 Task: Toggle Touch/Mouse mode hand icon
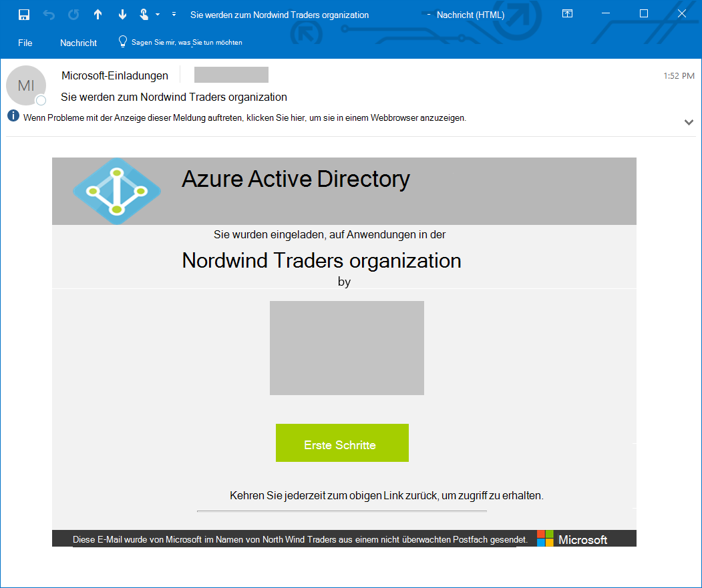(144, 15)
